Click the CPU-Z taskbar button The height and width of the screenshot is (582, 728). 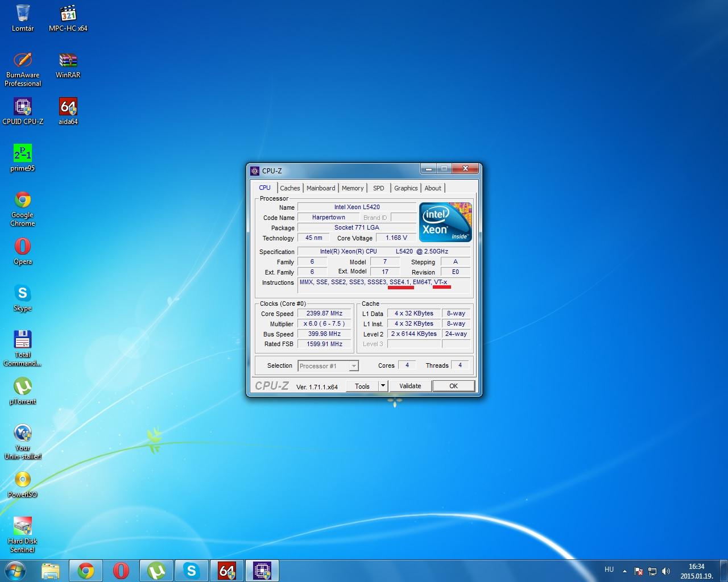tap(262, 571)
